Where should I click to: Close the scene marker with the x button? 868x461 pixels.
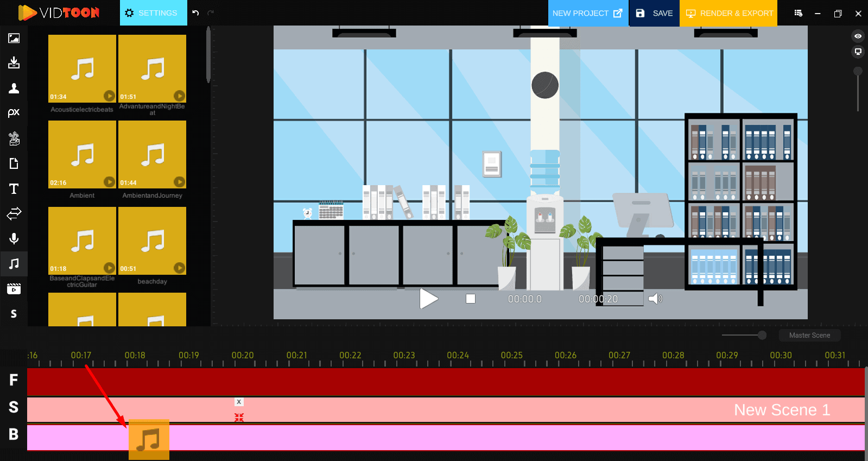[x=239, y=402]
